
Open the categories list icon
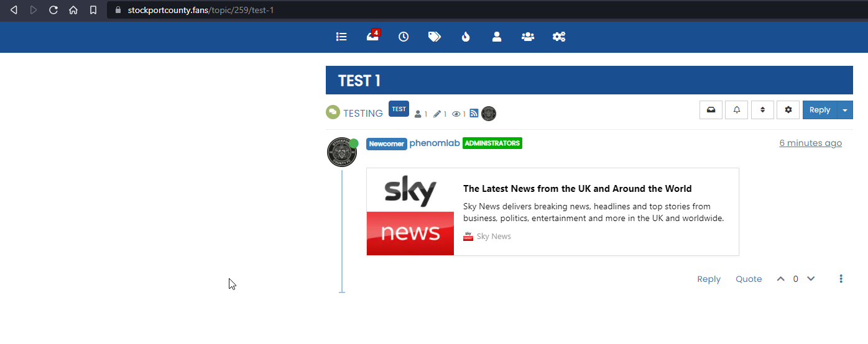coord(341,37)
